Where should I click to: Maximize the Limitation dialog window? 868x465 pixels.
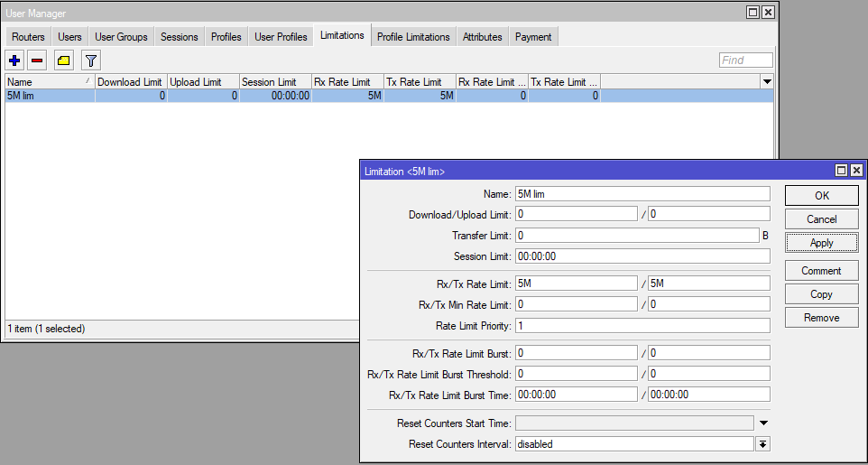tap(842, 171)
